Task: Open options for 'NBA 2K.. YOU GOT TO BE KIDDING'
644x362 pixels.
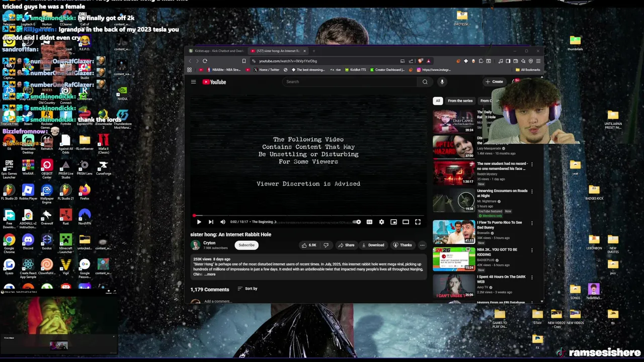Action: tap(532, 250)
